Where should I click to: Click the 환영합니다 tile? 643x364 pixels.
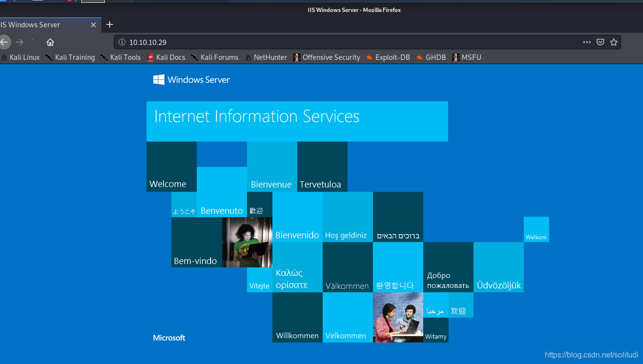[398, 267]
